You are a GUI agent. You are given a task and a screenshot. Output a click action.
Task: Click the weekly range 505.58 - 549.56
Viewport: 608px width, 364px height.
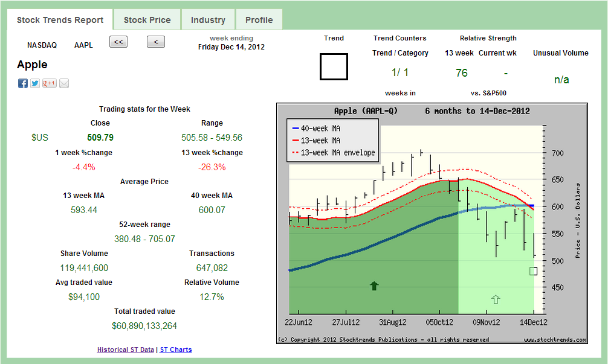[x=212, y=138]
